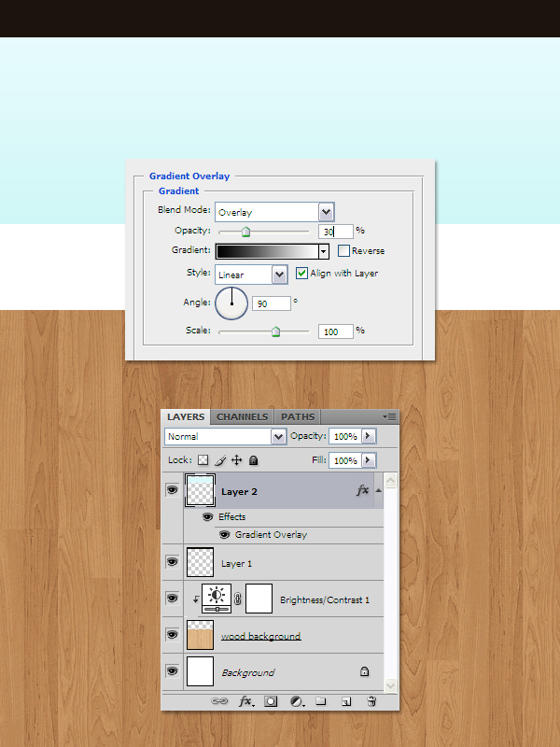Toggle lock image pixels brush icon
Image resolution: width=560 pixels, height=747 pixels.
coord(220,460)
